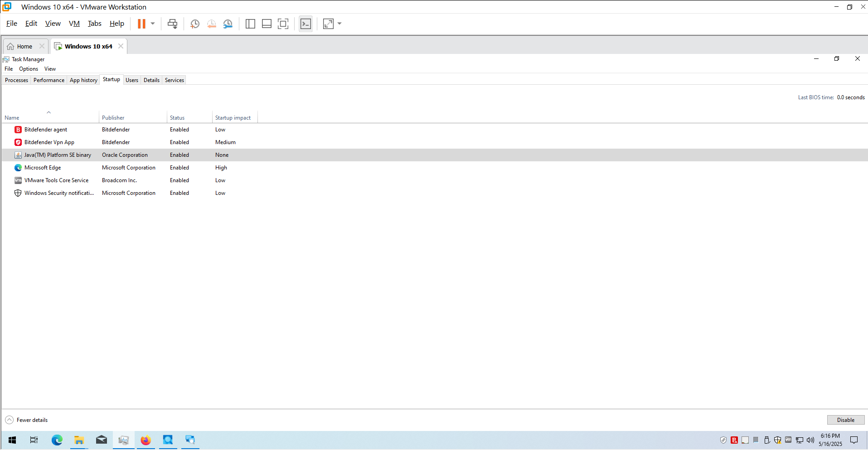Screen dimensions: 868x450
Task: Collapse Task Manager with Fewer details
Action: coord(26,420)
